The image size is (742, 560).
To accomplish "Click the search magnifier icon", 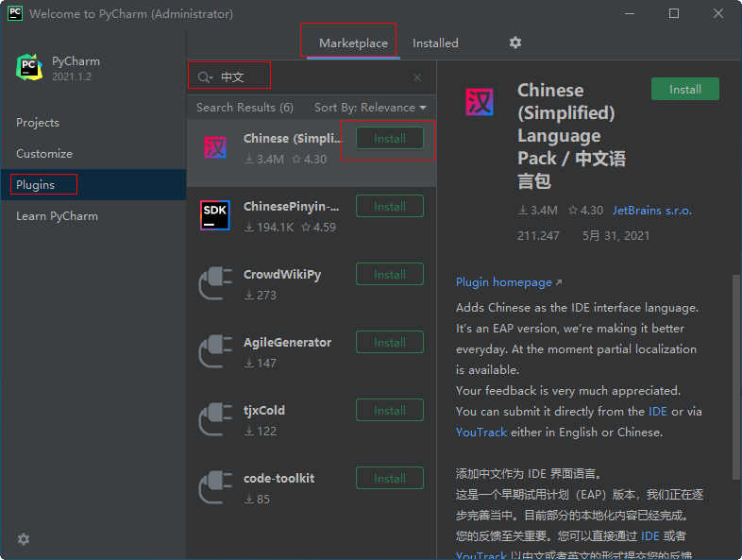I will 205,77.
